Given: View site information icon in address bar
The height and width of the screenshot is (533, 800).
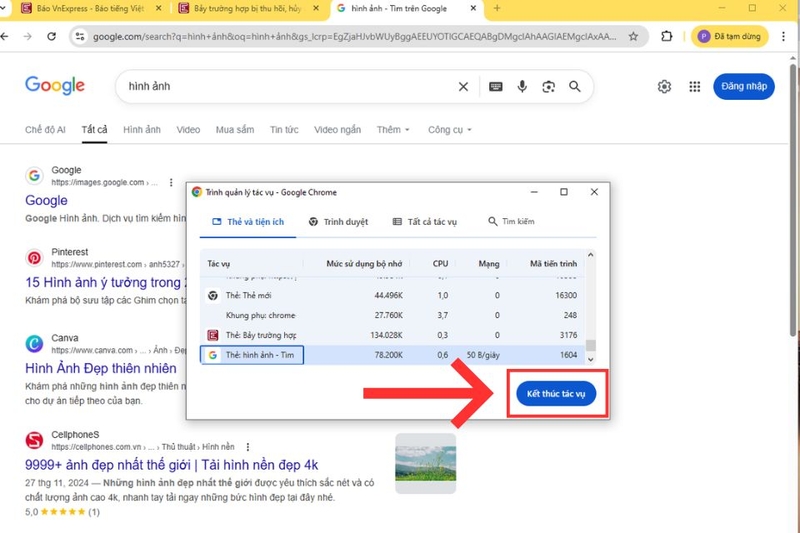Looking at the screenshot, I should [80, 36].
